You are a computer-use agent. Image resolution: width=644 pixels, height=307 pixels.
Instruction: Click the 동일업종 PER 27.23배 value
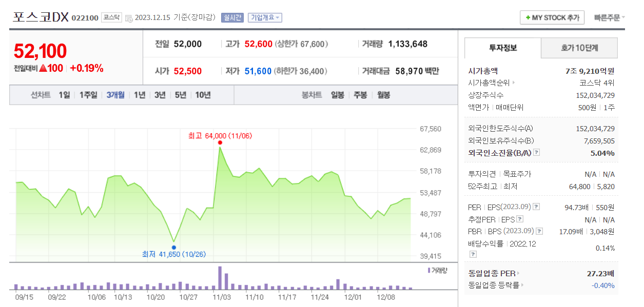click(x=600, y=273)
